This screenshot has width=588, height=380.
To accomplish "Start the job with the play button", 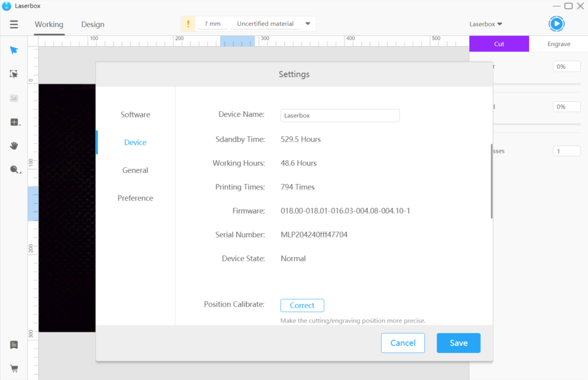I will (557, 24).
